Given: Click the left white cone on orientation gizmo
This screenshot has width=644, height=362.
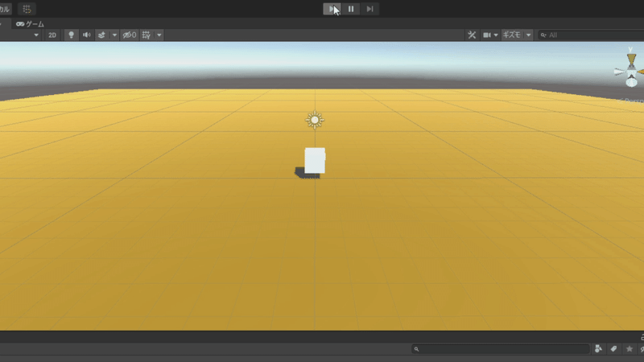Looking at the screenshot, I should coord(619,72).
